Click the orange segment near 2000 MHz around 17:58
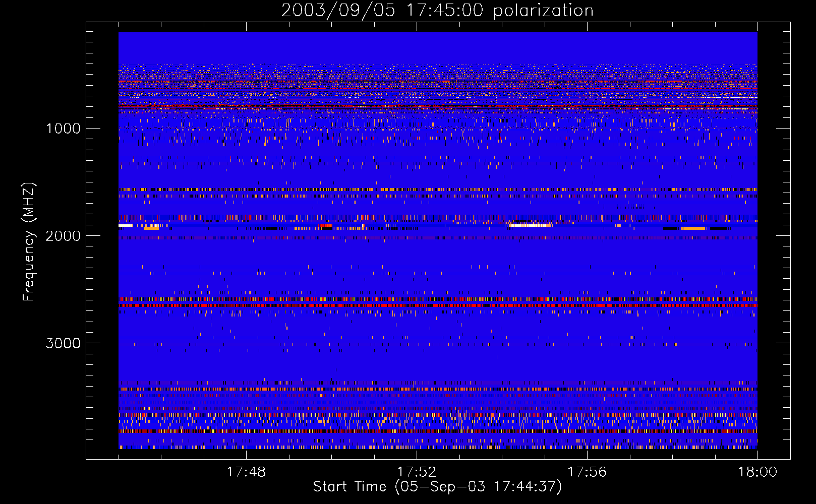The image size is (816, 504). (x=694, y=228)
